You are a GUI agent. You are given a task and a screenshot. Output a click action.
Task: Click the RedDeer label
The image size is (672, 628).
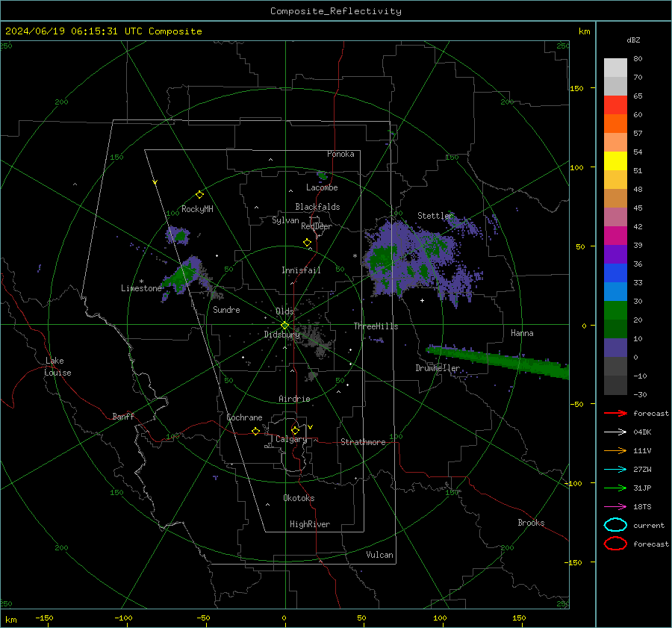tap(317, 226)
